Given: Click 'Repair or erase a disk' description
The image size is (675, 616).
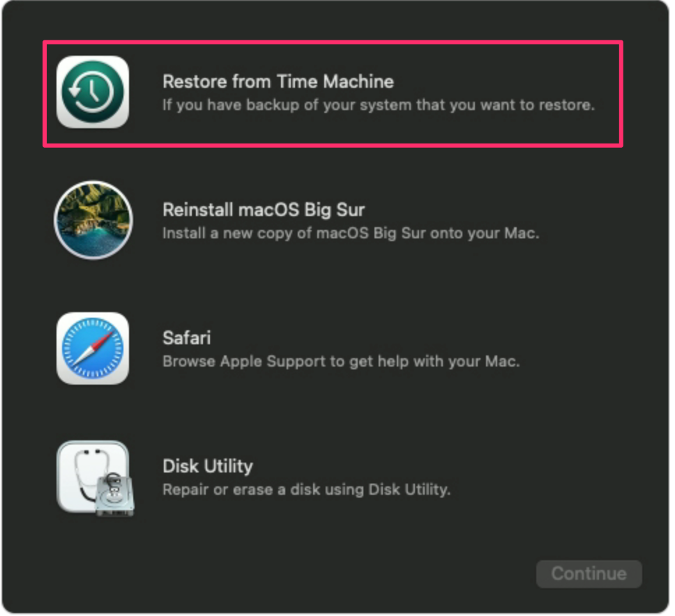Looking at the screenshot, I should point(306,490).
